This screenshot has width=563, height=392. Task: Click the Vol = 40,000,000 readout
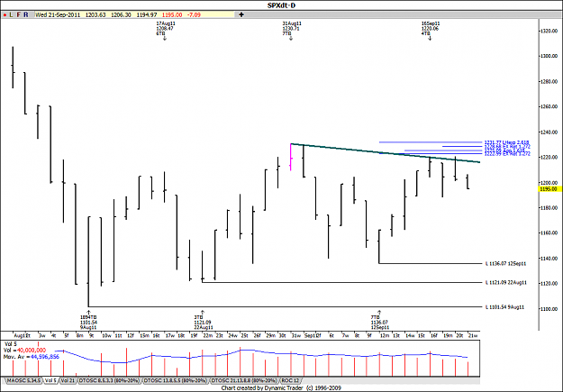pos(24,351)
